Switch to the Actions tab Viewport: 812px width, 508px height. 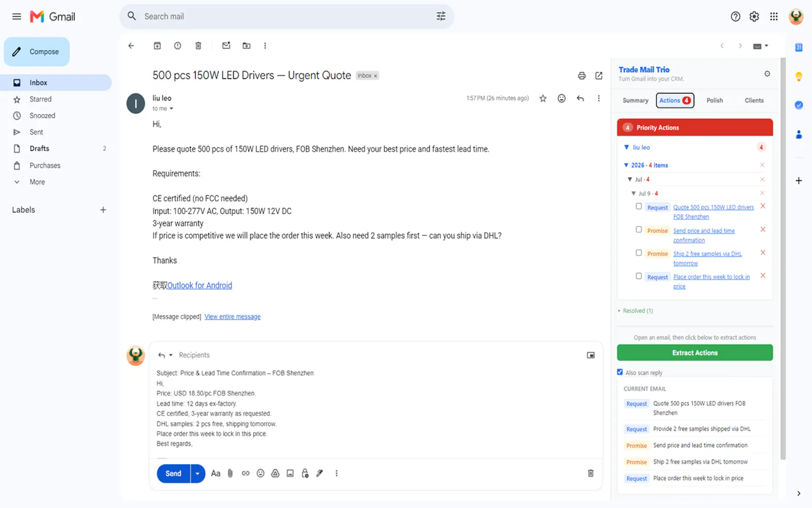tap(675, 101)
